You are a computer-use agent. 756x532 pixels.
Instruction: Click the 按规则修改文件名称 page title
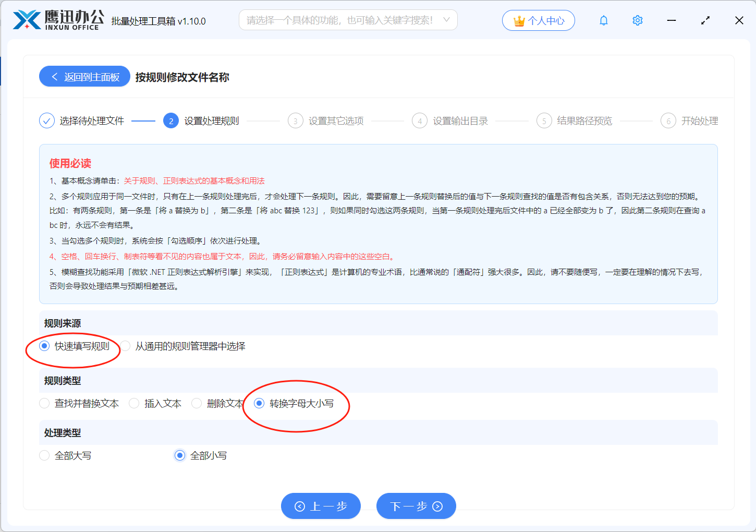click(182, 77)
